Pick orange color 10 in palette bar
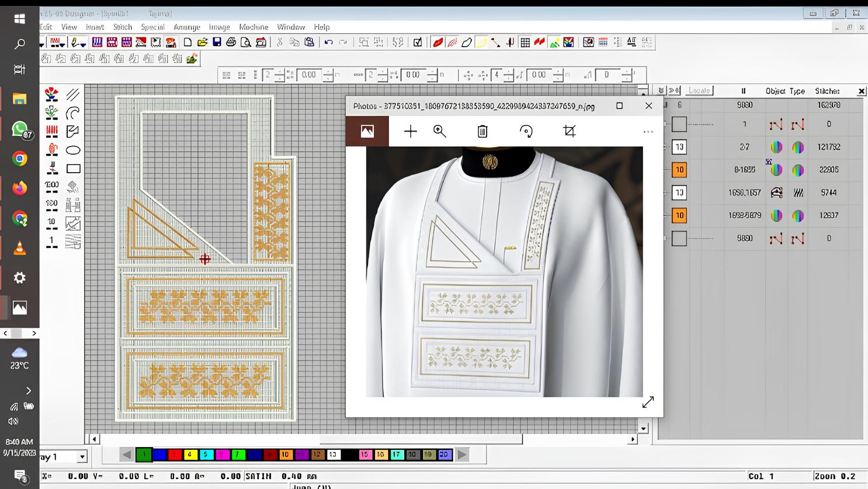 285,455
